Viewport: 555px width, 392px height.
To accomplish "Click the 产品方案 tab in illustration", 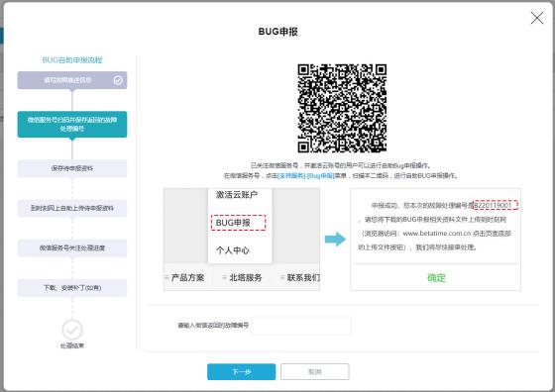I will coord(187,278).
